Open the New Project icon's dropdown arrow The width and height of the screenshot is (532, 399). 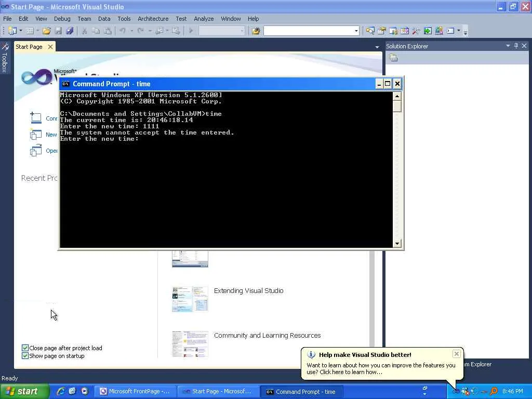coord(21,31)
